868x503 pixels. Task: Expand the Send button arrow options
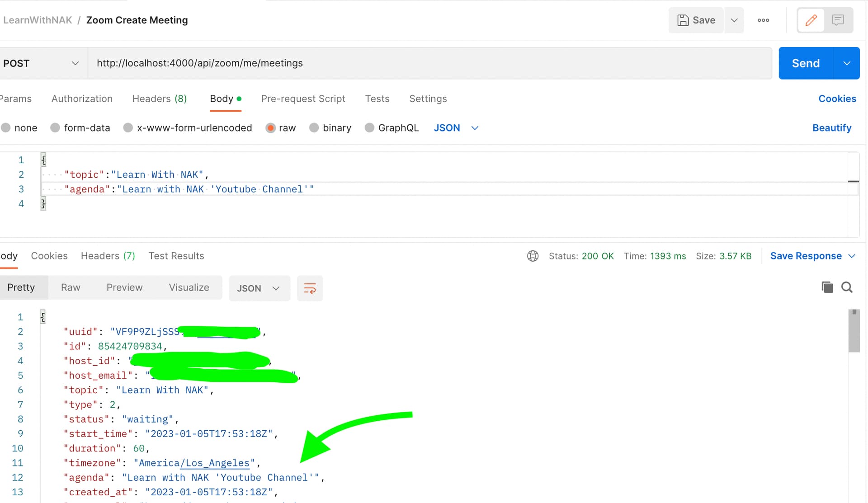coord(846,63)
